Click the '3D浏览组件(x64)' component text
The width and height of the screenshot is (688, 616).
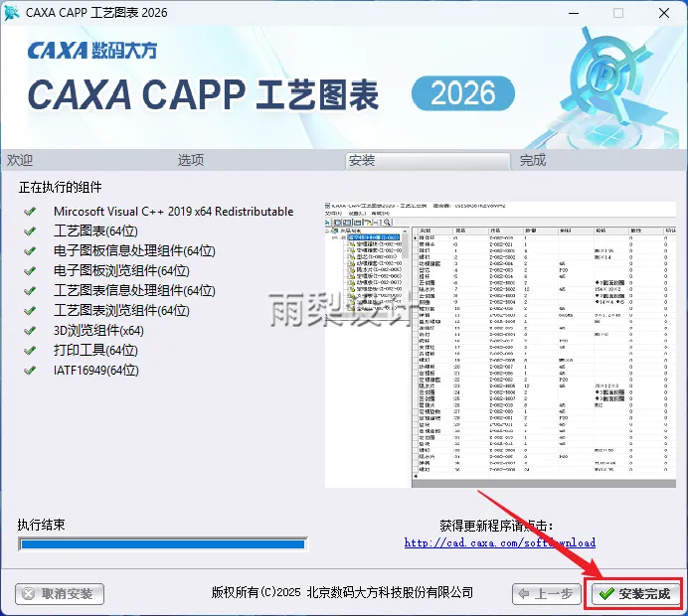pyautogui.click(x=98, y=330)
